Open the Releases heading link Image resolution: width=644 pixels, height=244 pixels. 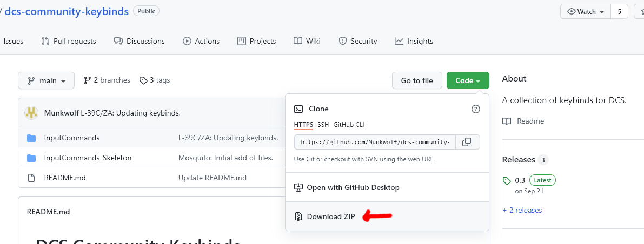(x=519, y=160)
